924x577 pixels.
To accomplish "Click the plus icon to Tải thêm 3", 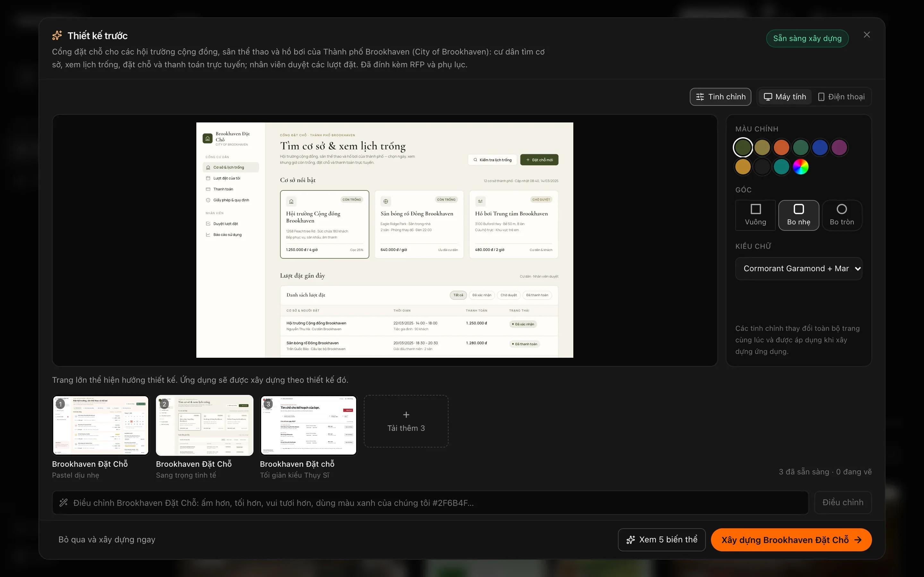I will click(x=406, y=415).
